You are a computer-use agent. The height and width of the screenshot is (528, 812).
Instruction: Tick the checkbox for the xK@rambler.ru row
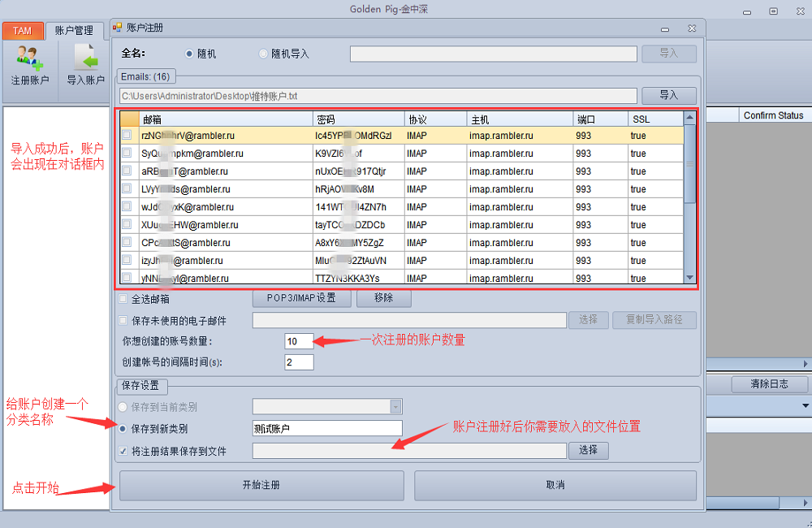127,206
